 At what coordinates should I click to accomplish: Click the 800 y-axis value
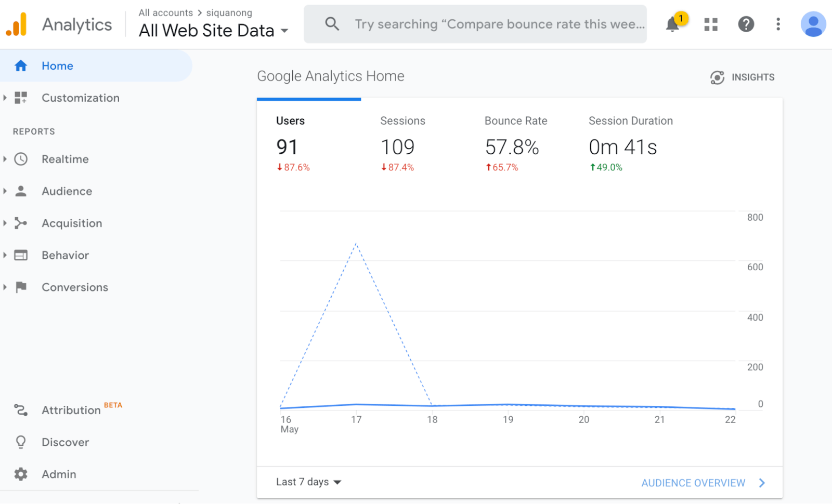[755, 217]
